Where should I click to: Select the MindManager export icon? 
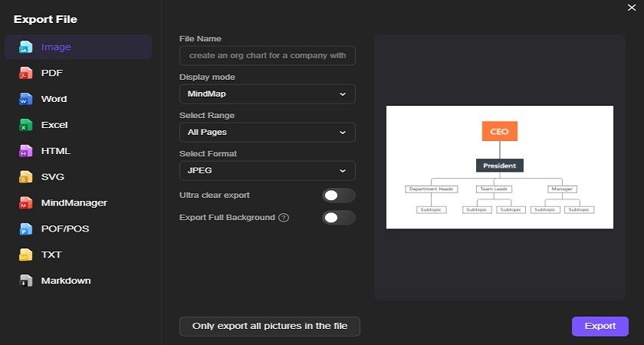pyautogui.click(x=25, y=202)
